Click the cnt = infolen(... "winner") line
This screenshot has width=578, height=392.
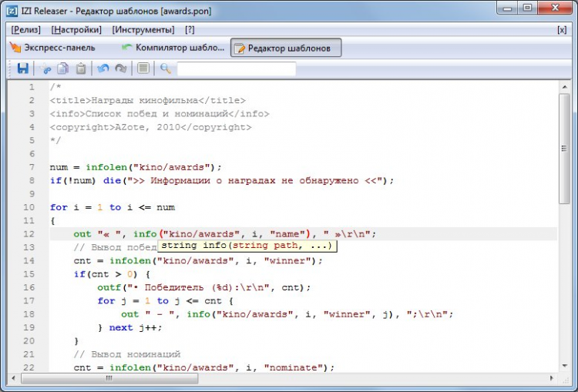tap(198, 261)
